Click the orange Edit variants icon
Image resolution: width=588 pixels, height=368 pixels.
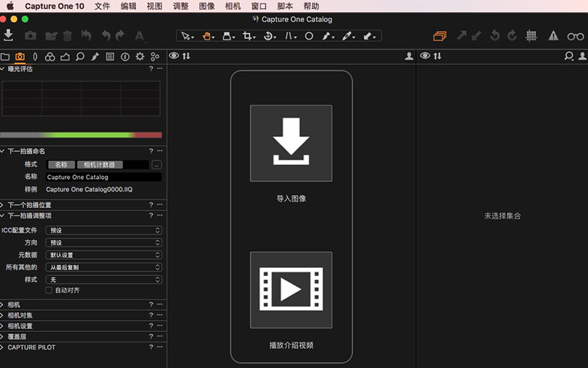[x=440, y=36]
